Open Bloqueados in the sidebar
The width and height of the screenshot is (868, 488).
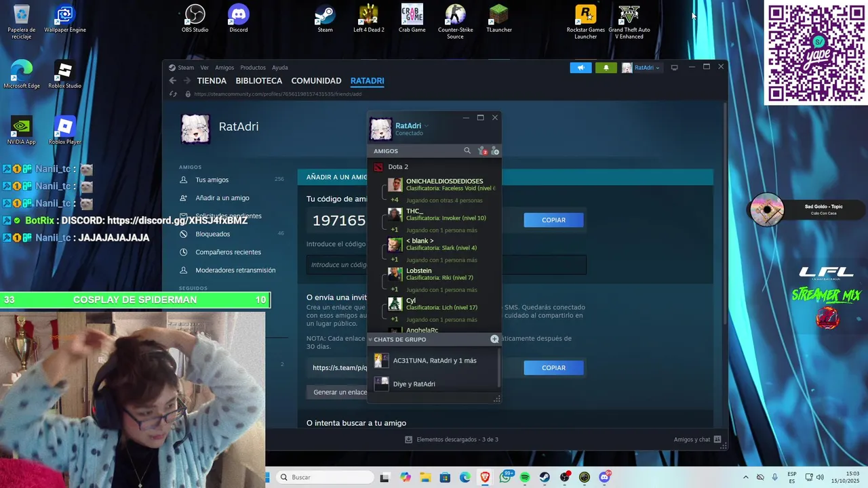tap(213, 234)
